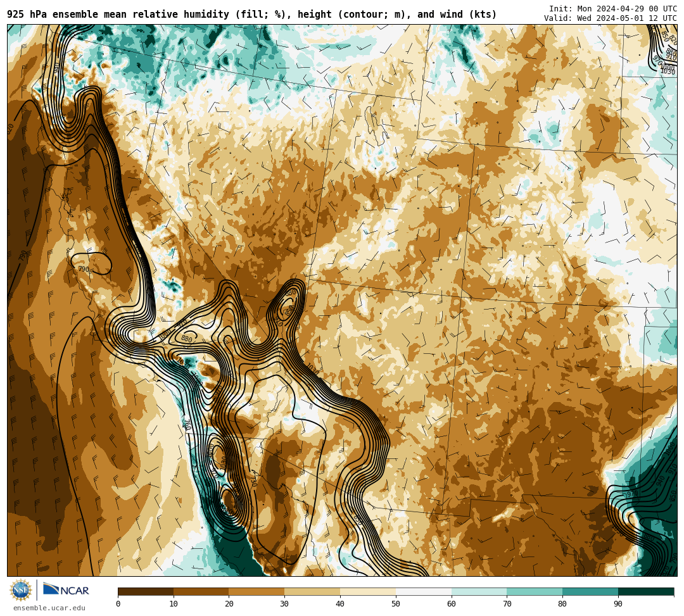Image resolution: width=684 pixels, height=616 pixels.
Task: Click the colorbar tick label 40
Action: pyautogui.click(x=340, y=604)
